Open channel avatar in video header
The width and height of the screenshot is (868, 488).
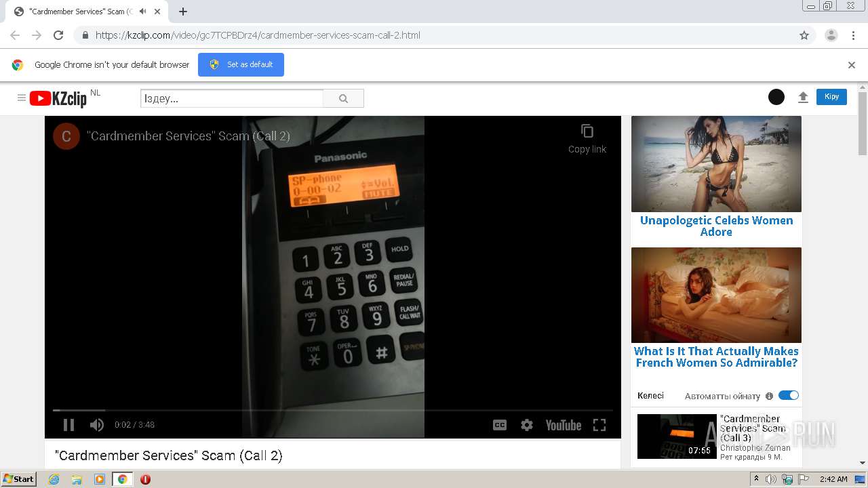[x=66, y=136]
